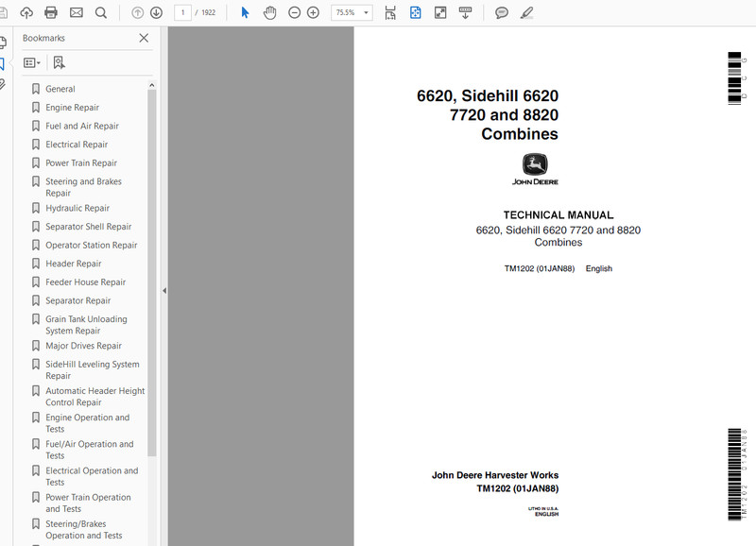Click John Deere Harvester Works text
The height and width of the screenshot is (546, 756).
(495, 475)
